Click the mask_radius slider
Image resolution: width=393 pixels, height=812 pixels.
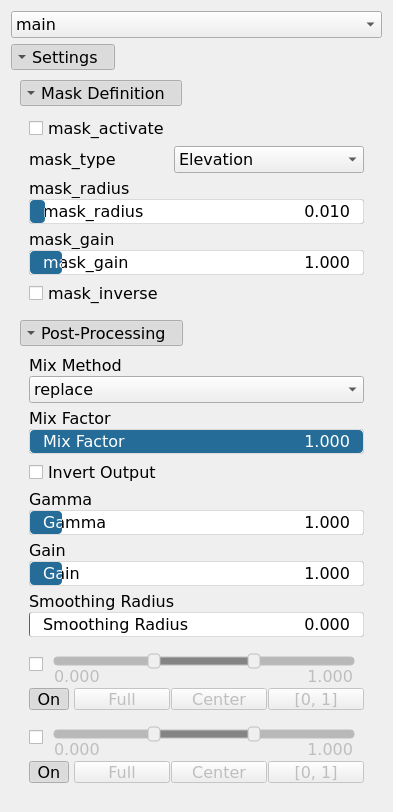coord(196,211)
